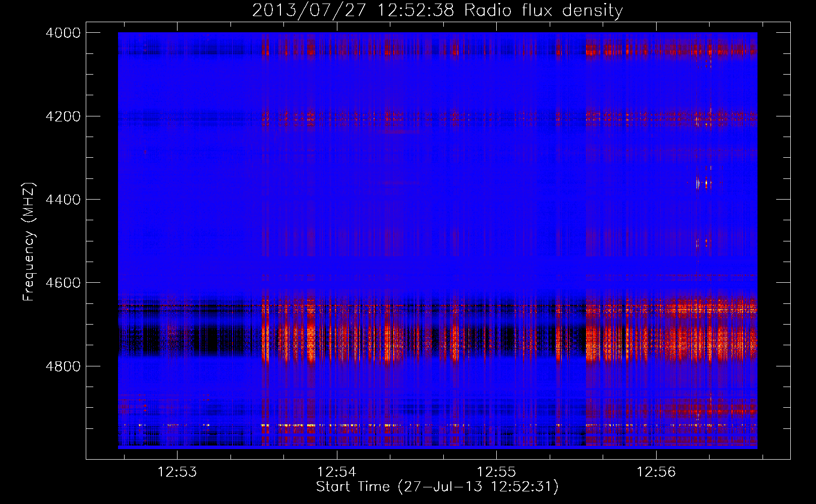The height and width of the screenshot is (504, 816).
Task: Click the 4600 frequency tick label
Action: click(x=63, y=283)
